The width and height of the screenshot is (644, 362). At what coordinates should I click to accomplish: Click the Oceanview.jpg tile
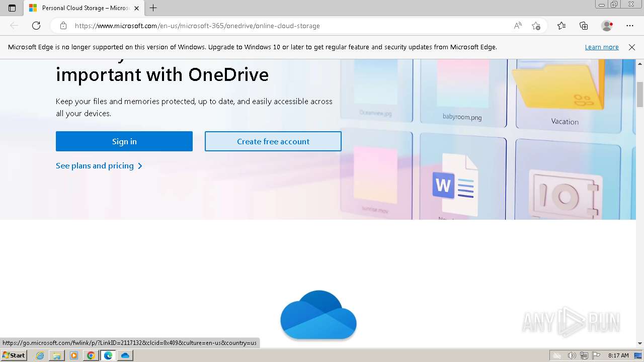coord(375,90)
